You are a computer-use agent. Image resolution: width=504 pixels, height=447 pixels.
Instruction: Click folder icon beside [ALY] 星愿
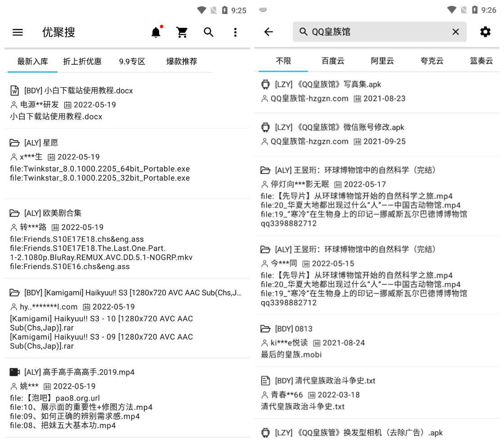click(x=14, y=142)
